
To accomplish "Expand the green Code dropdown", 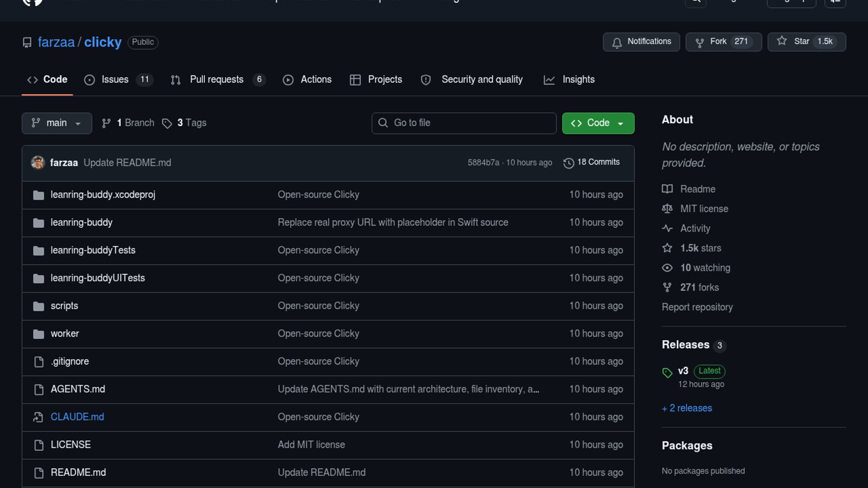I will (x=598, y=123).
